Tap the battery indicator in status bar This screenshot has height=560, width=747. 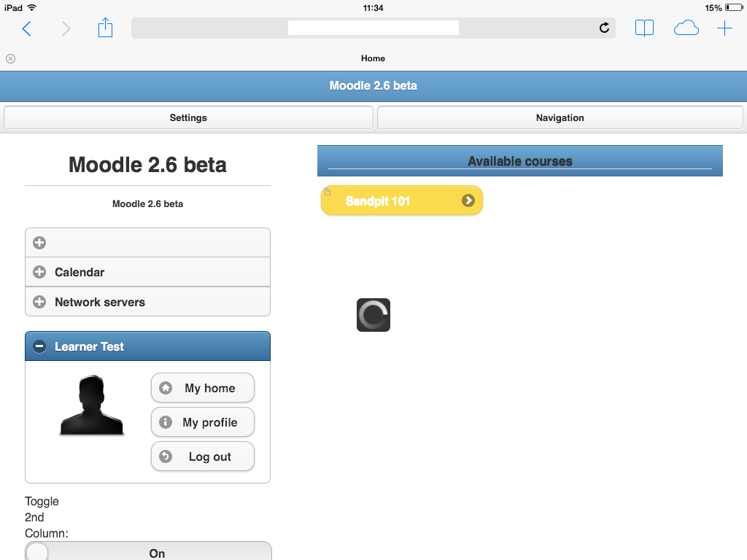click(733, 7)
